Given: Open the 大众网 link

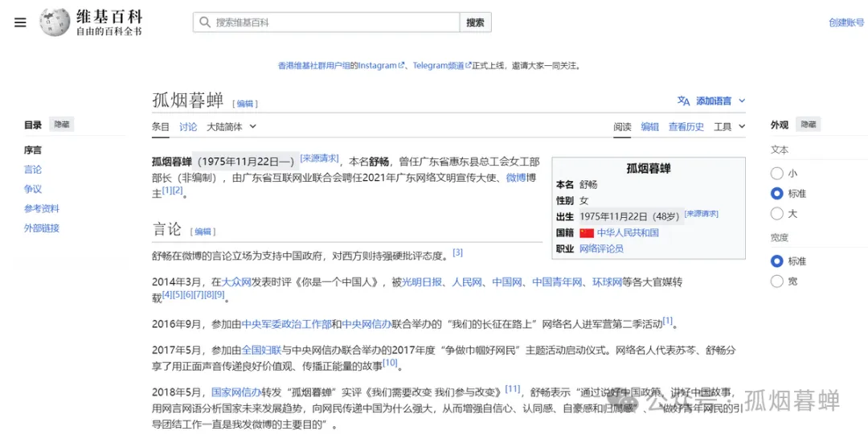Looking at the screenshot, I should pos(235,282).
